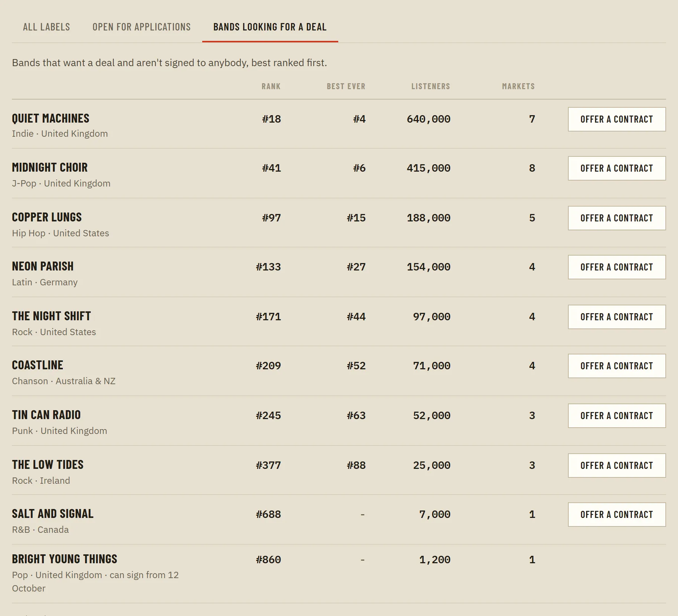Click the best ever value #63
This screenshot has width=678, height=616.
(356, 416)
